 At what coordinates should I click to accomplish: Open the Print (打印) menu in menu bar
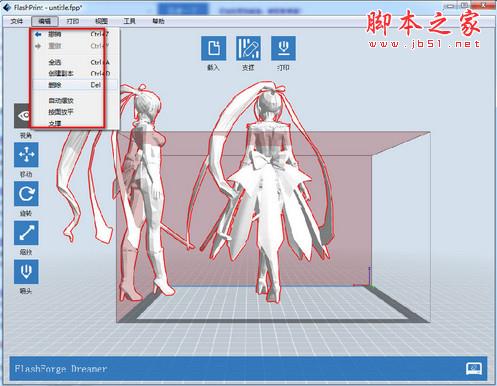pyautogui.click(x=73, y=21)
